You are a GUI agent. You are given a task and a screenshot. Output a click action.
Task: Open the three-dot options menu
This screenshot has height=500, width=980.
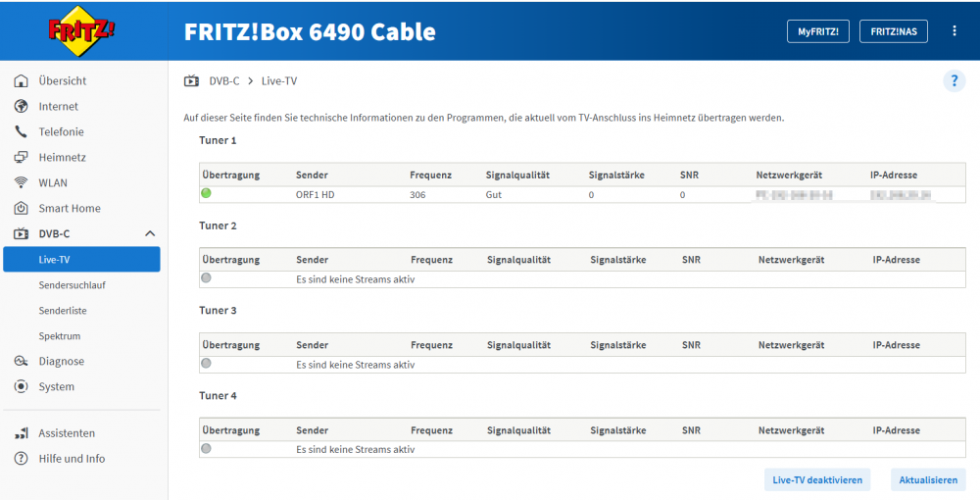pos(955,31)
